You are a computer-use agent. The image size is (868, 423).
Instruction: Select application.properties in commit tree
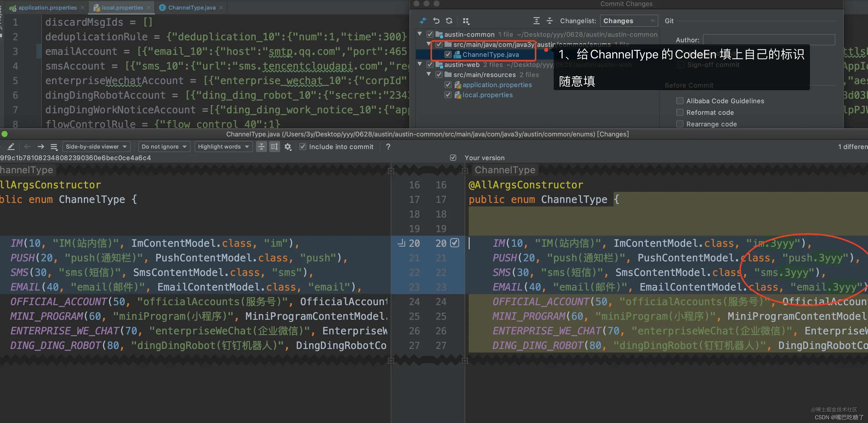click(x=497, y=85)
